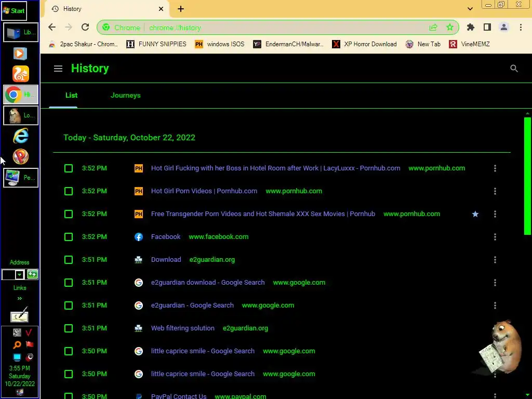Switch to the Journeys tab

pyautogui.click(x=126, y=96)
